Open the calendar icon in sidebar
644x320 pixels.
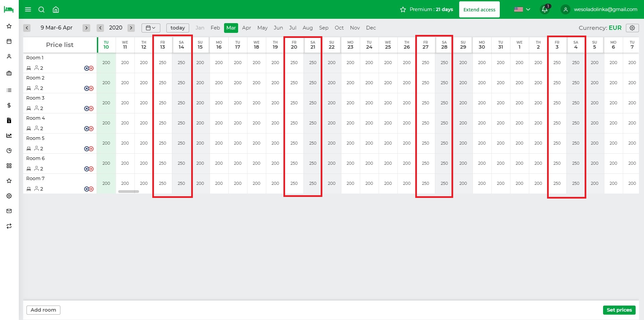coord(9,41)
